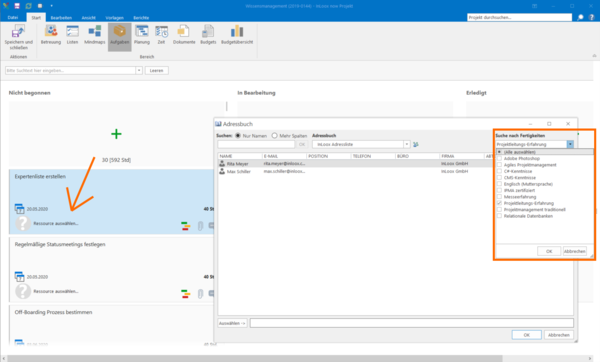
Task: Click the search magnifier icon in title bar
Action: coord(580,17)
